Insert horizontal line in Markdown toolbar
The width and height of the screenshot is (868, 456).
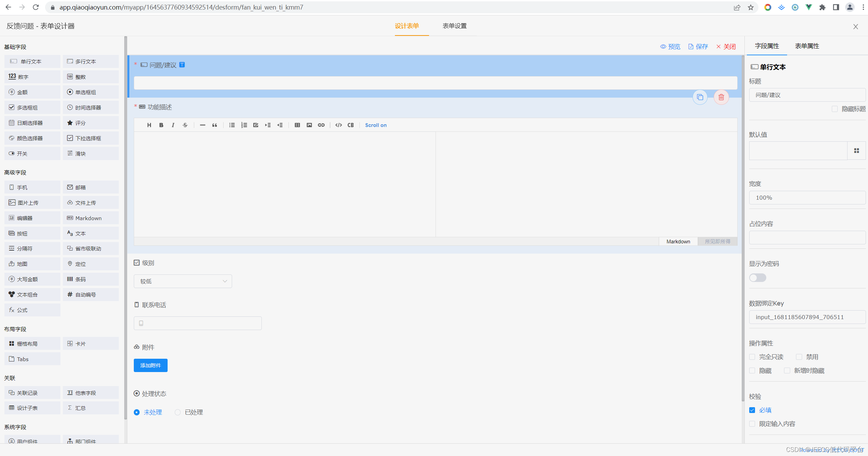tap(202, 125)
